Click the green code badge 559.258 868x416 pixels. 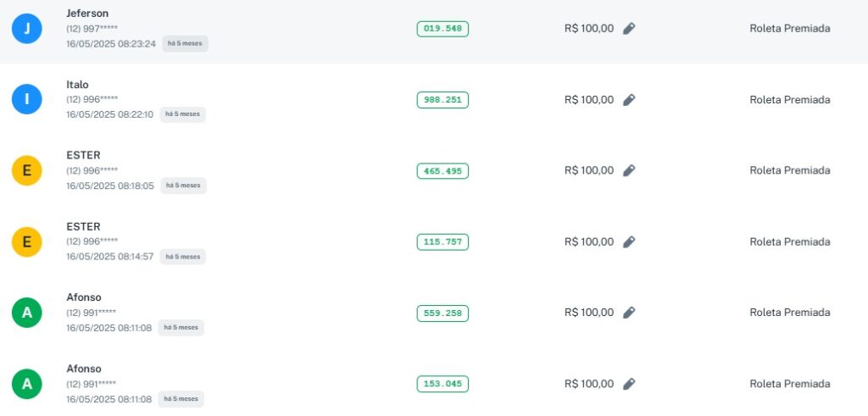[x=442, y=313]
